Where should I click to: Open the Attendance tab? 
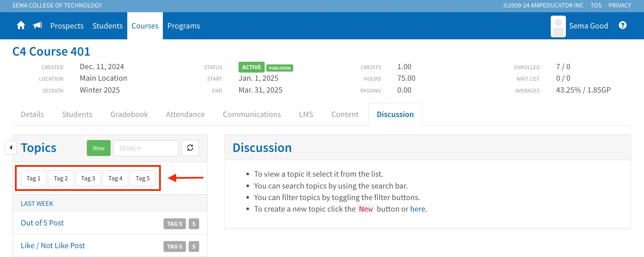[185, 114]
